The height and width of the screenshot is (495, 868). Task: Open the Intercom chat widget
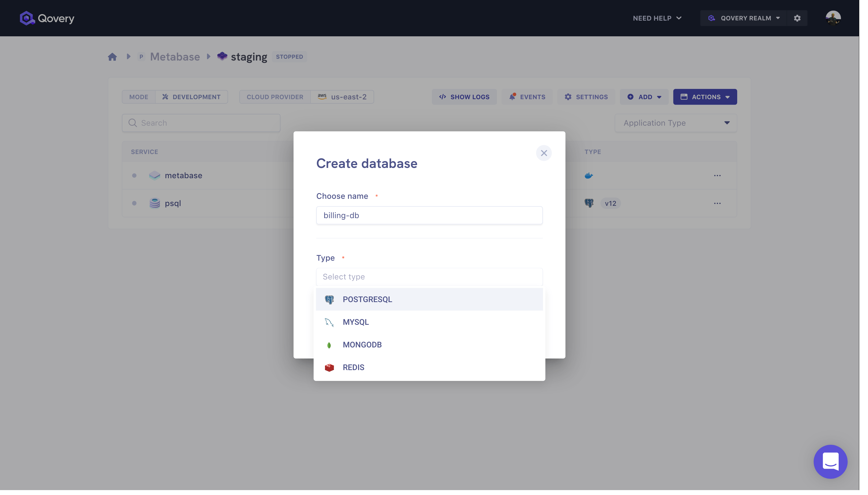(x=830, y=462)
